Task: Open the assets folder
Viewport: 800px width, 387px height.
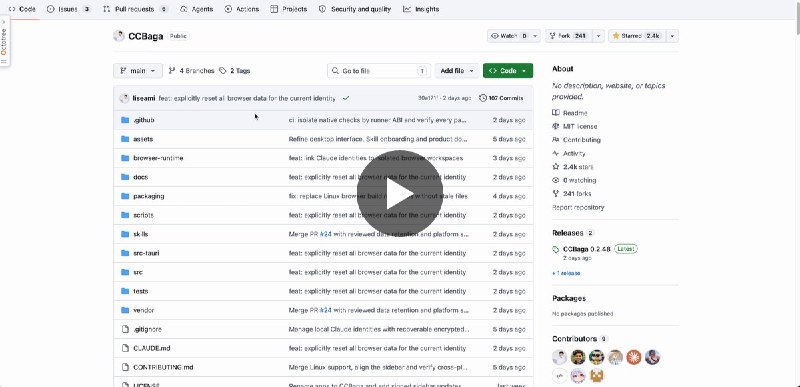Action: (143, 139)
